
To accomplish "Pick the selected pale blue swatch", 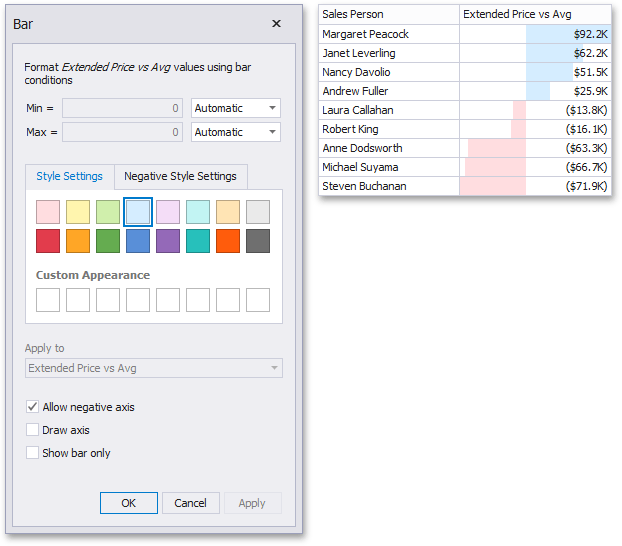I will coord(138,212).
